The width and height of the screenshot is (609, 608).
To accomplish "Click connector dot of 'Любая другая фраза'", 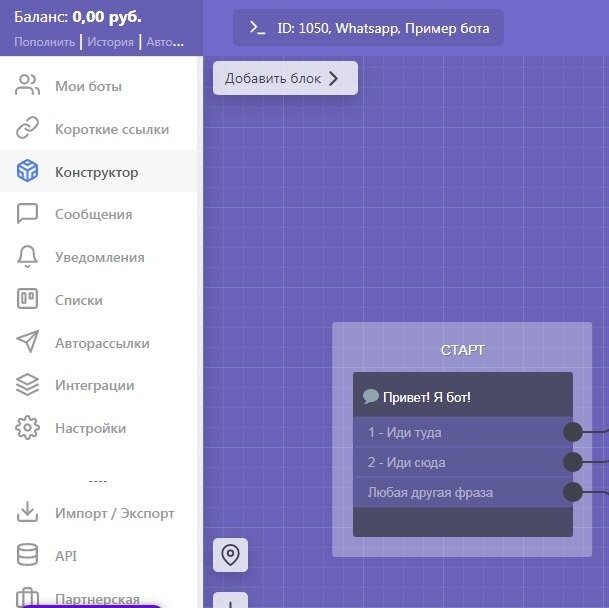I will [x=572, y=492].
